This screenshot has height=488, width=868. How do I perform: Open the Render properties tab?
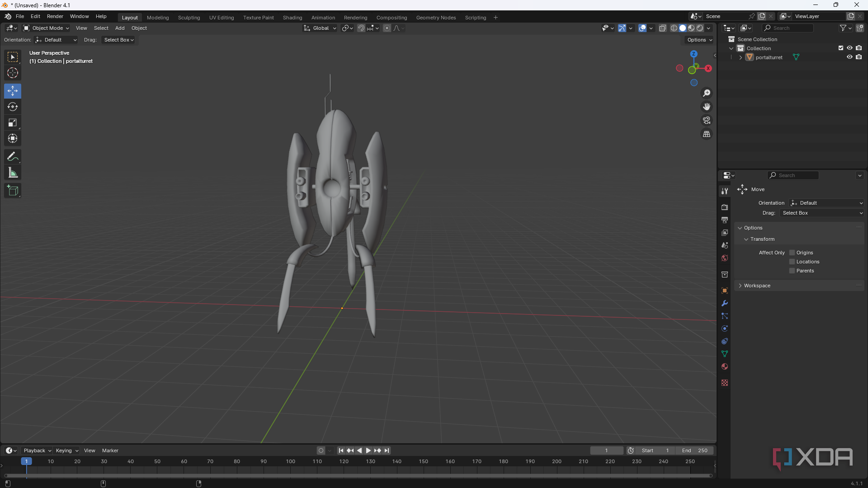pos(725,207)
